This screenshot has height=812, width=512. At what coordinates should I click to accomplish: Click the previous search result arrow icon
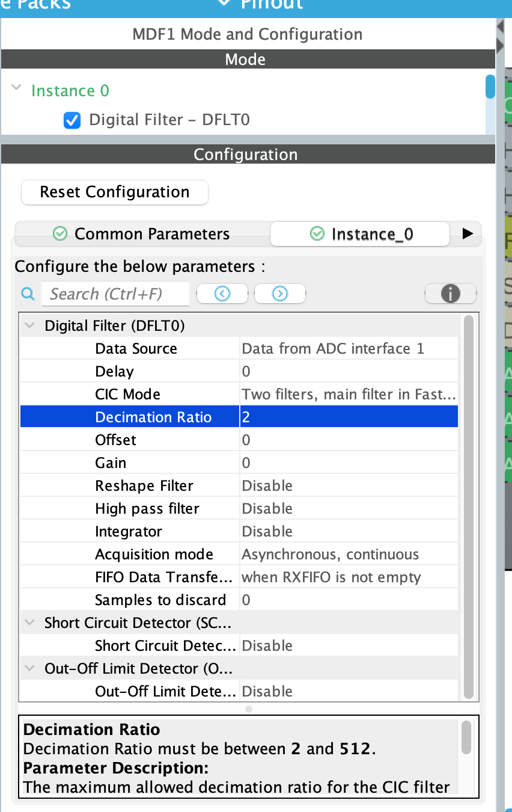click(x=222, y=294)
